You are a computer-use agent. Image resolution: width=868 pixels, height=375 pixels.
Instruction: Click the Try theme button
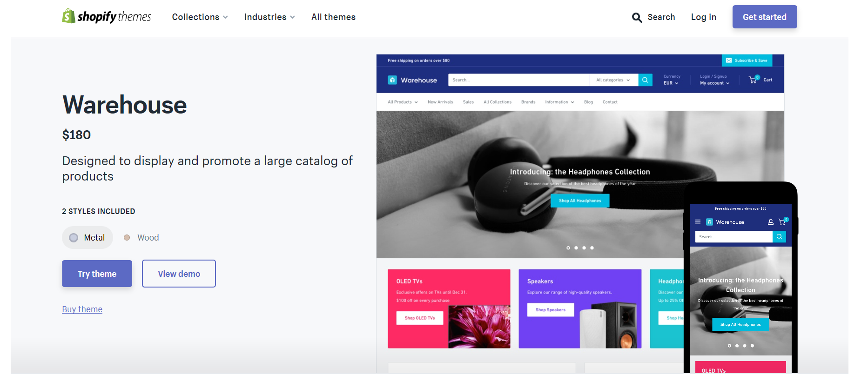[x=97, y=274]
